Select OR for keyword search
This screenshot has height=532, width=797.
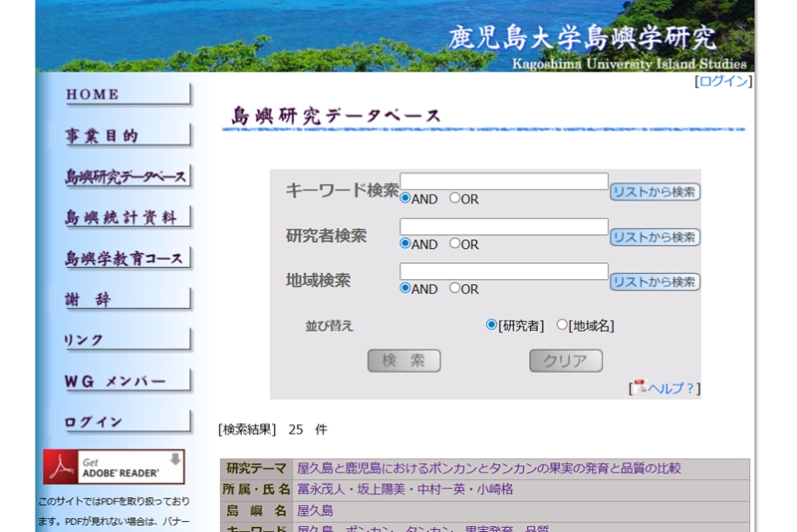(x=455, y=198)
